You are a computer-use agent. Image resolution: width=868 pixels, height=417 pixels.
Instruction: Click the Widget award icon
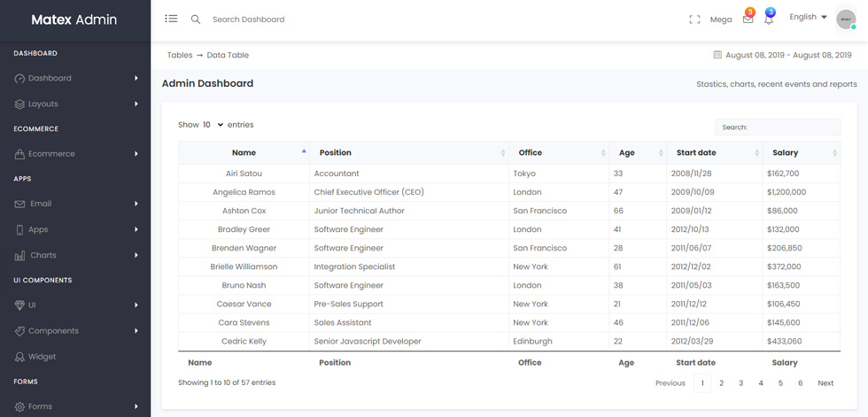tap(19, 357)
